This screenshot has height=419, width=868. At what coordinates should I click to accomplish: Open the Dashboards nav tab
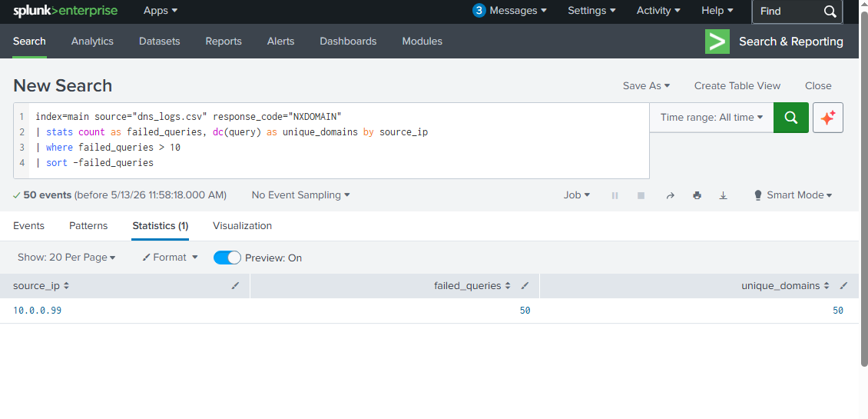click(348, 42)
